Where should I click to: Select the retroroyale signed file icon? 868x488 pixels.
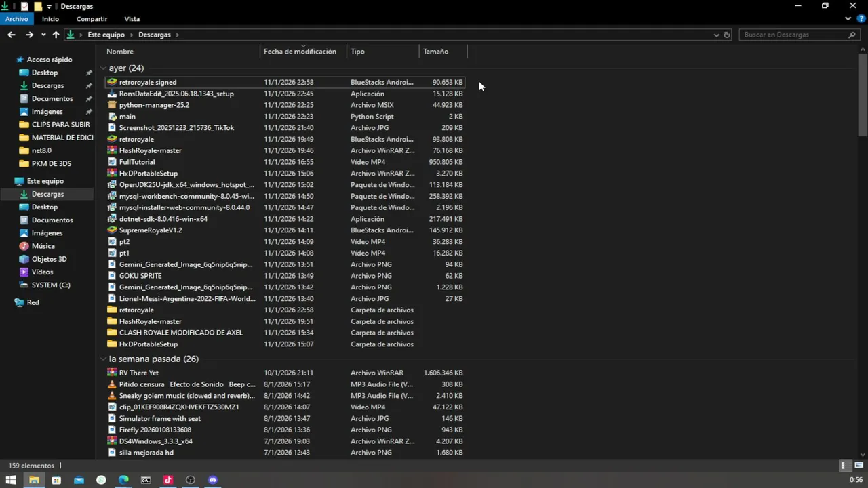click(113, 82)
